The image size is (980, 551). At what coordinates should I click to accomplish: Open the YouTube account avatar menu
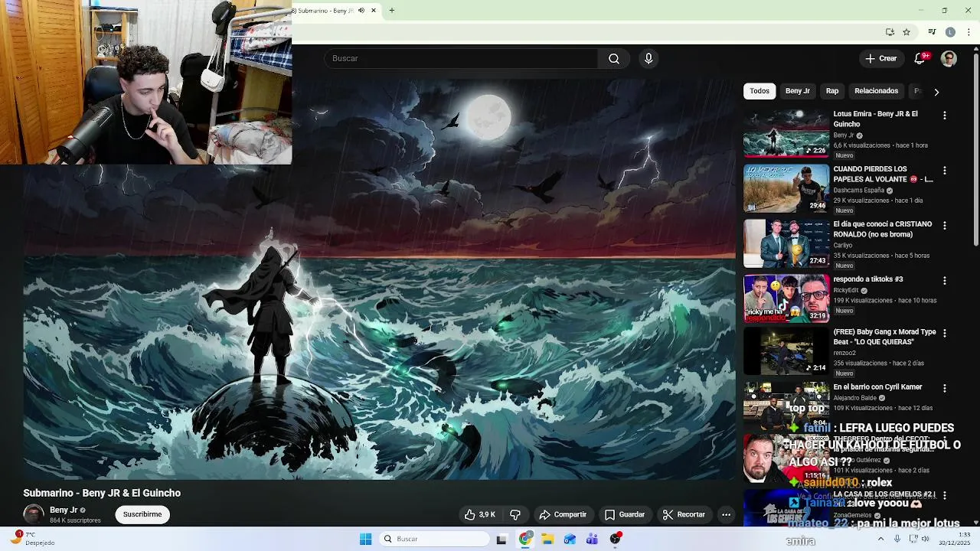[949, 58]
